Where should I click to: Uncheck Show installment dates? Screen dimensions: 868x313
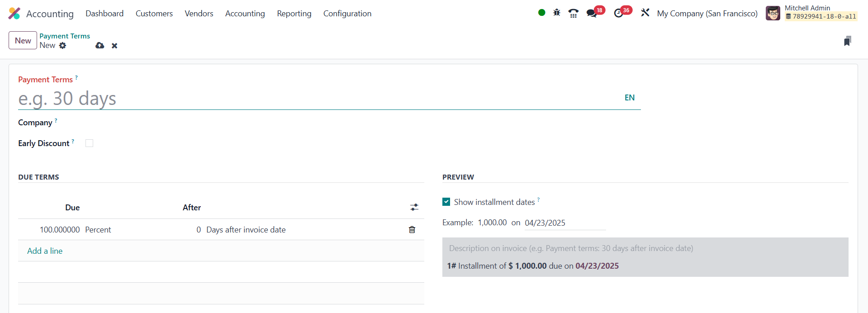pyautogui.click(x=446, y=202)
